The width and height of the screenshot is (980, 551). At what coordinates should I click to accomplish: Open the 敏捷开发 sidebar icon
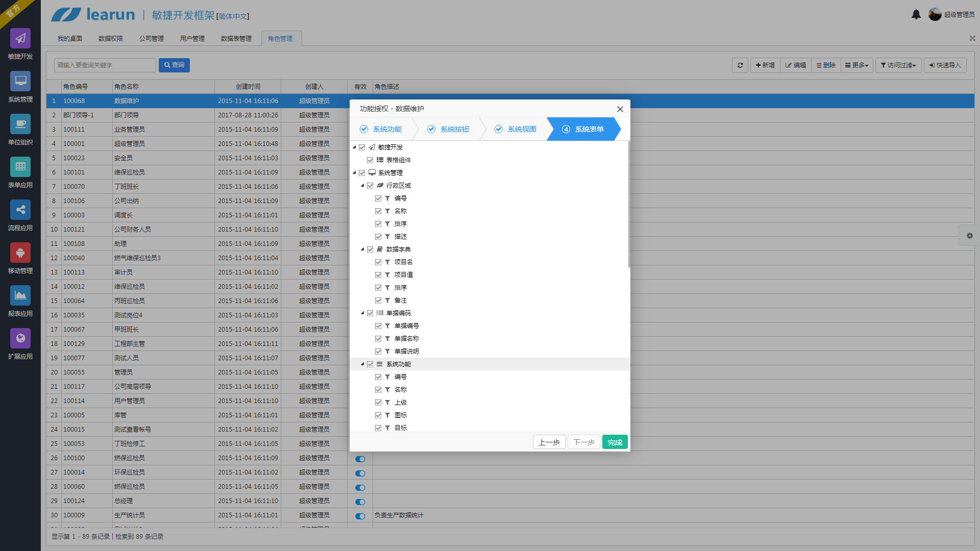[20, 39]
